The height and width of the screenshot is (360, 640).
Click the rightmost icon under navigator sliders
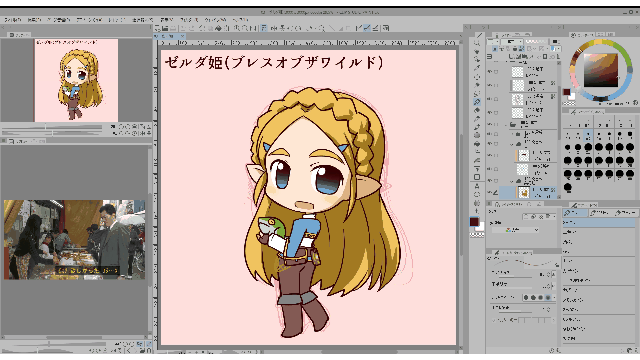[149, 133]
